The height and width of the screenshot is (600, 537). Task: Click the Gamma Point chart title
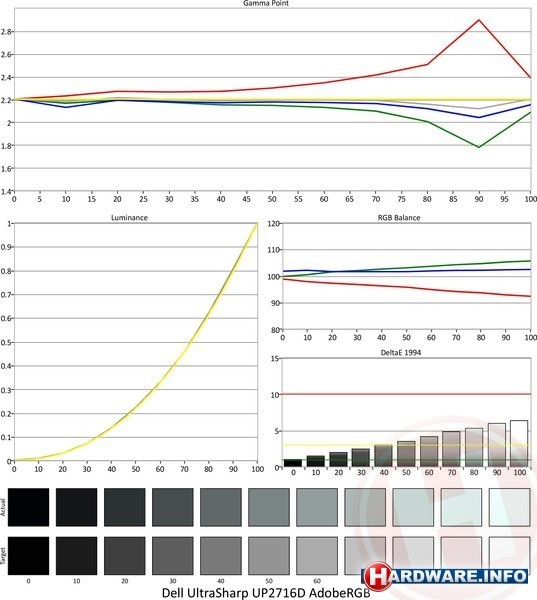[266, 3]
